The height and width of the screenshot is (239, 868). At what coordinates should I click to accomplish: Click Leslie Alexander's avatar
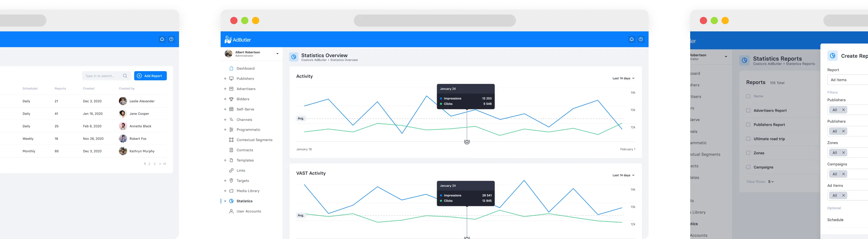click(123, 101)
